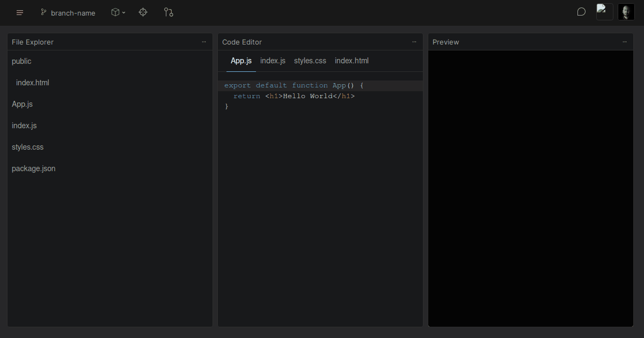The image size is (644, 338).
Task: Open the Code Editor panel options menu
Action: 414,42
